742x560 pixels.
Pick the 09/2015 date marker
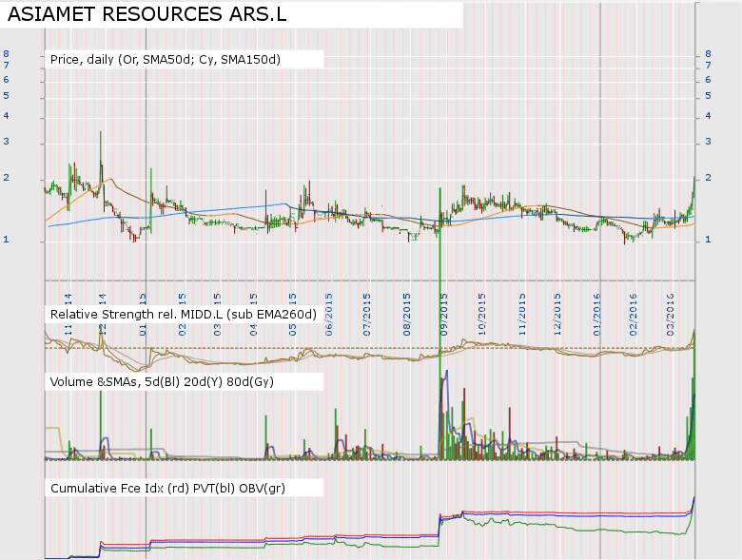[444, 309]
